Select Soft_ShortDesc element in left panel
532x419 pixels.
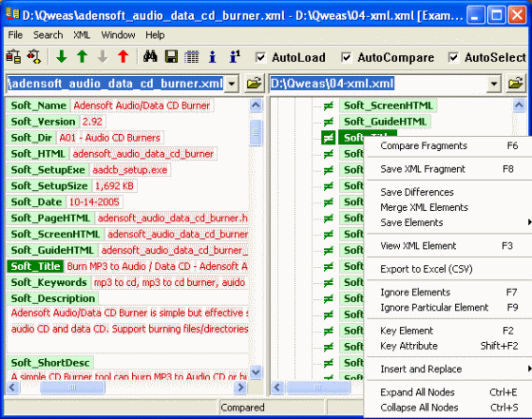pyautogui.click(x=49, y=363)
